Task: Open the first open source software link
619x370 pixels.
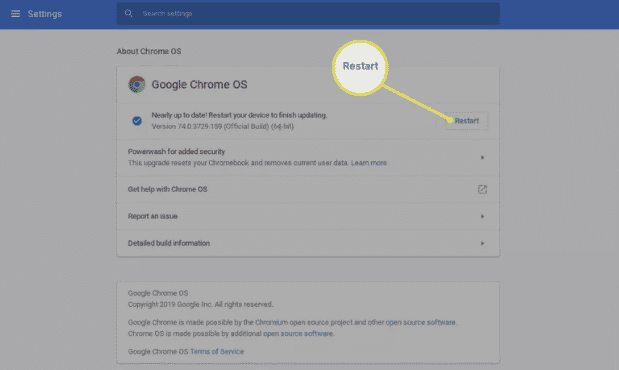Action: (420, 322)
